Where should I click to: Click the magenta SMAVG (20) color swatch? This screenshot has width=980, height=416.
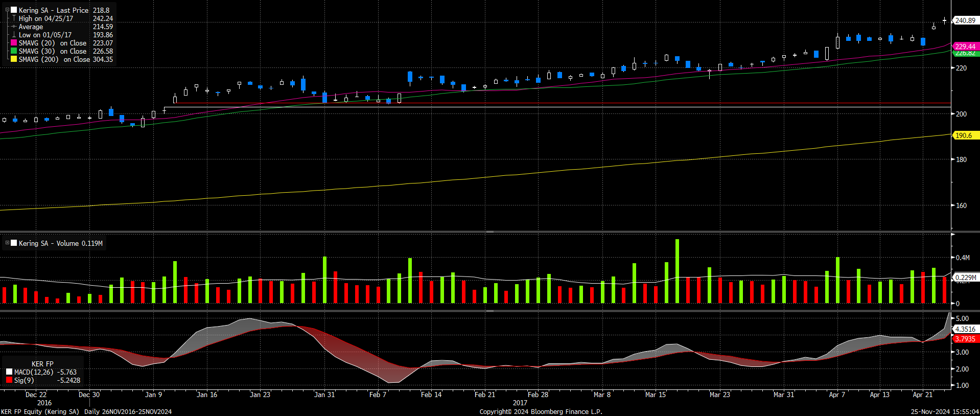click(14, 43)
